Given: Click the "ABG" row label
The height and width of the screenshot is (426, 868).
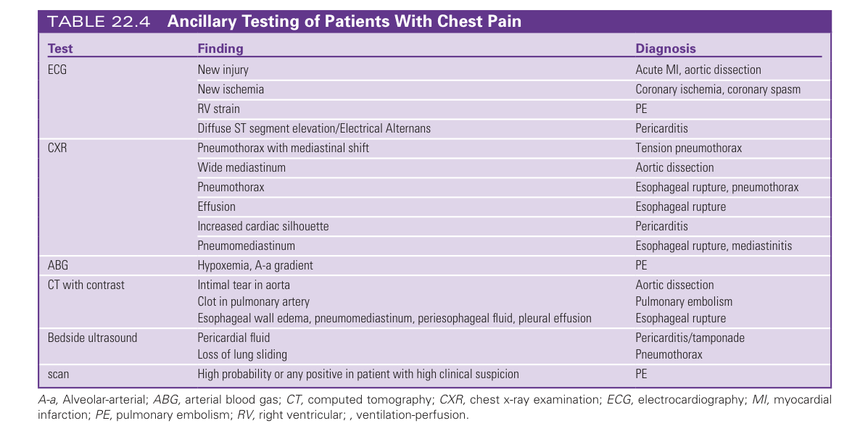Looking at the screenshot, I should click(57, 265).
